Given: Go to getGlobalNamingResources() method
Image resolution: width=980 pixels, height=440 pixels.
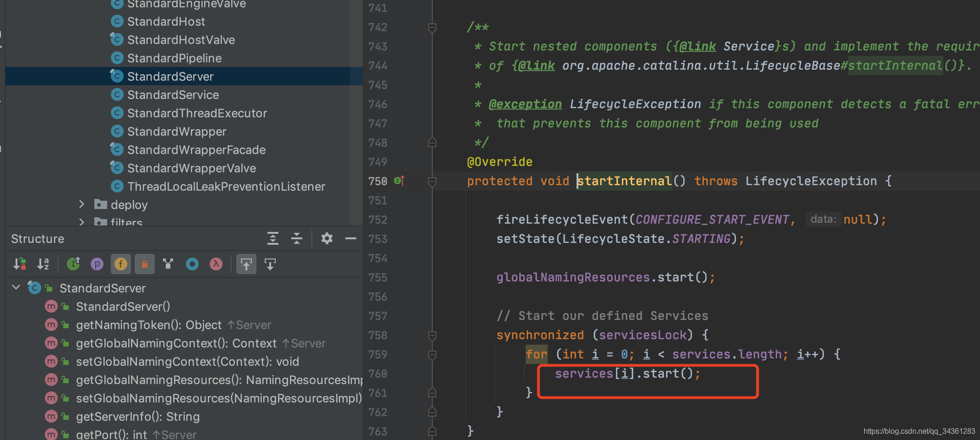Looking at the screenshot, I should (219, 380).
